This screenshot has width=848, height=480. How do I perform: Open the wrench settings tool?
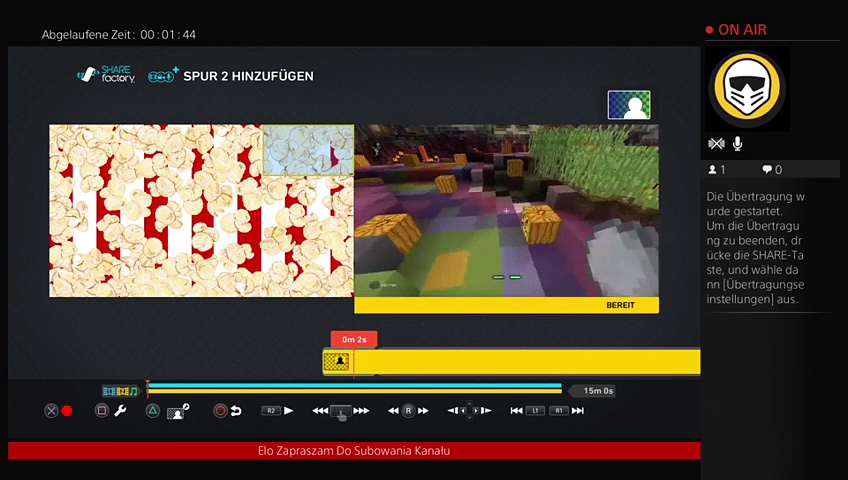coord(120,411)
